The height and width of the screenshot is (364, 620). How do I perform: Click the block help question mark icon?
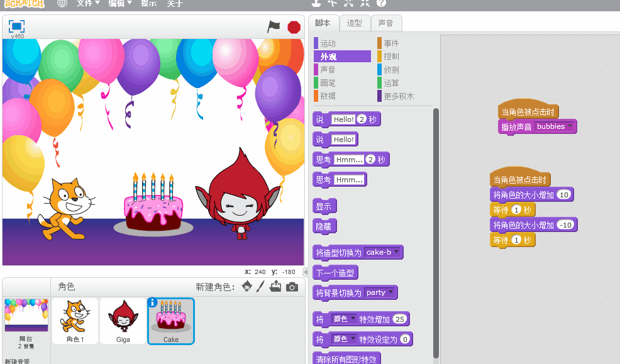[x=381, y=3]
